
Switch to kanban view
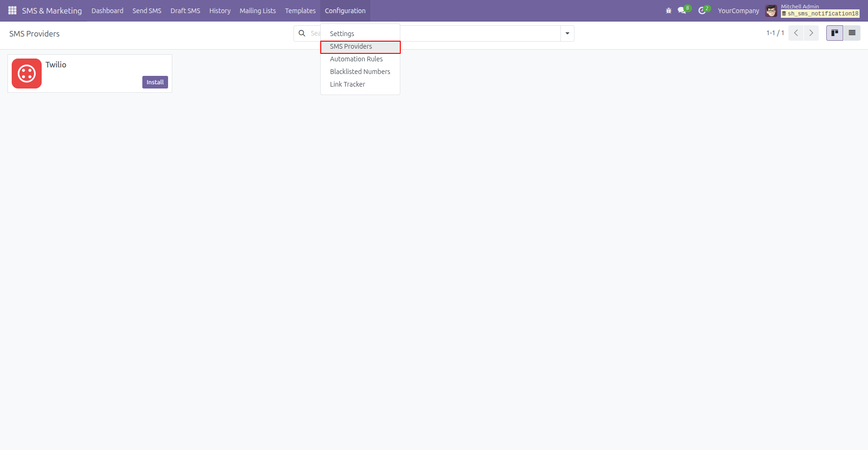click(x=835, y=33)
